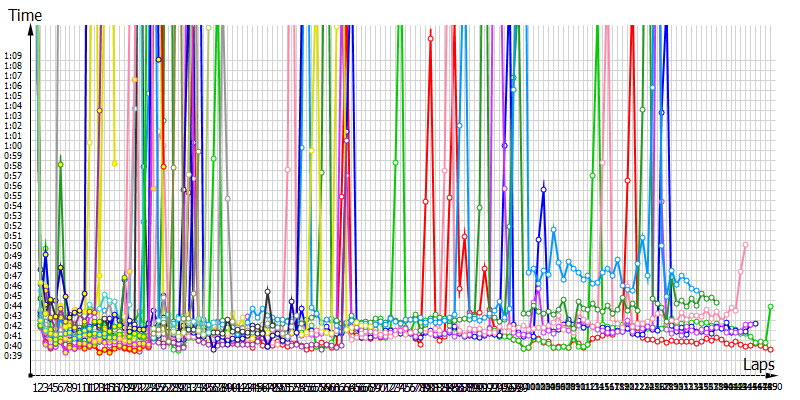
Task: Click the 0:39 label at axis bottom
Action: pyautogui.click(x=13, y=355)
